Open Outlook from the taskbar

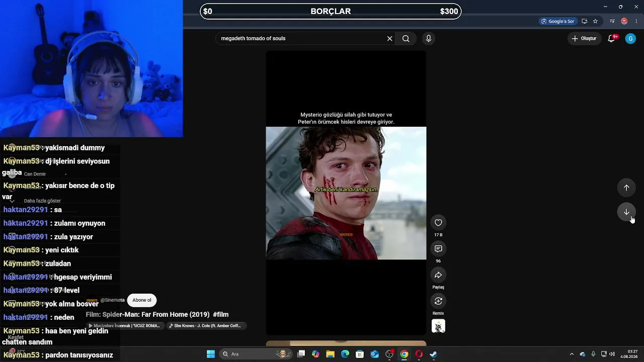click(374, 354)
